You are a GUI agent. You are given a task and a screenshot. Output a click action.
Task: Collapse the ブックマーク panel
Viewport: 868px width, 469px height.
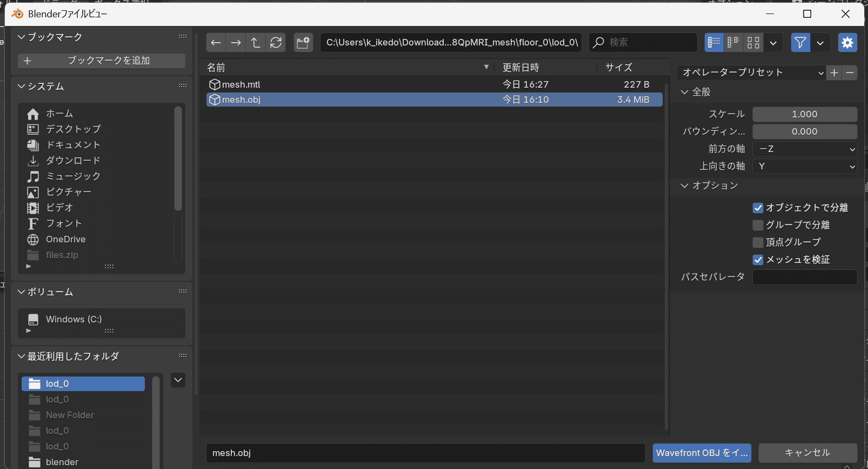[22, 37]
